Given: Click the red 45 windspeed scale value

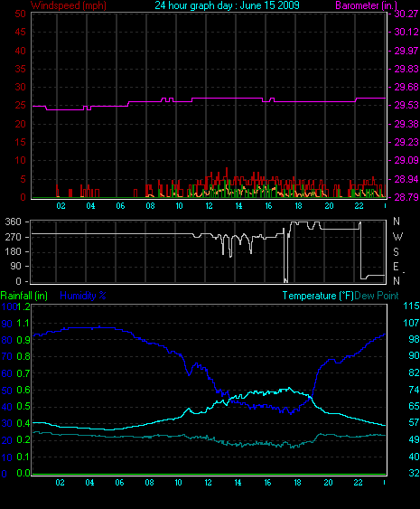Looking at the screenshot, I should pos(20,33).
